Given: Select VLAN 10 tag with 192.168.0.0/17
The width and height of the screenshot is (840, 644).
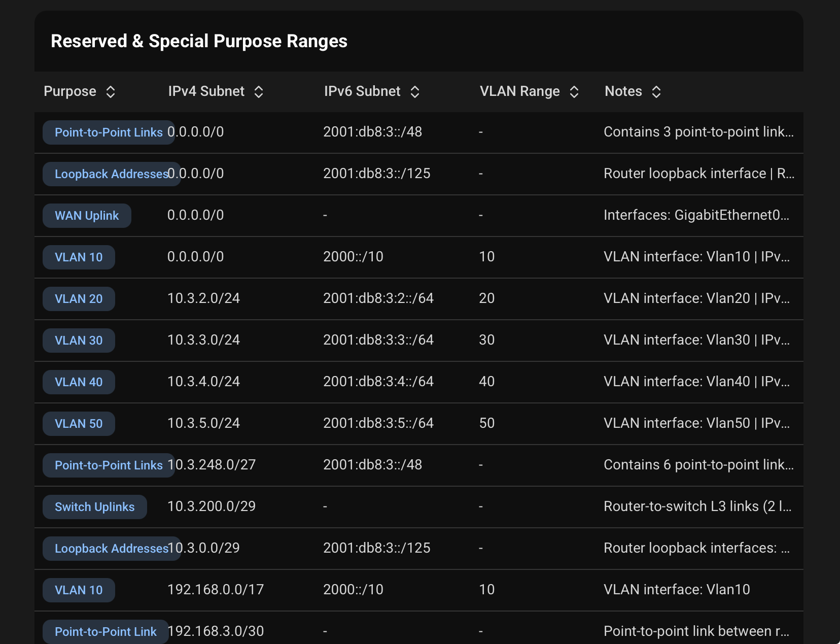Looking at the screenshot, I should click(79, 590).
